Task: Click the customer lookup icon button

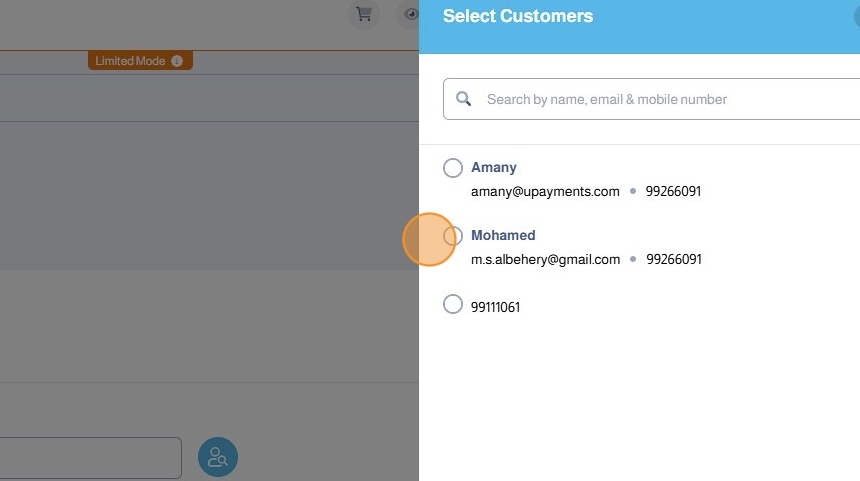Action: (218, 457)
